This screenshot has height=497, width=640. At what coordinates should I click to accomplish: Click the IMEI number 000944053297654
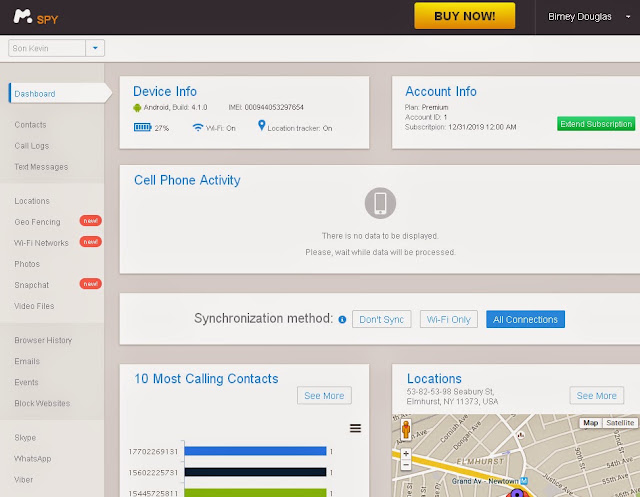274,107
